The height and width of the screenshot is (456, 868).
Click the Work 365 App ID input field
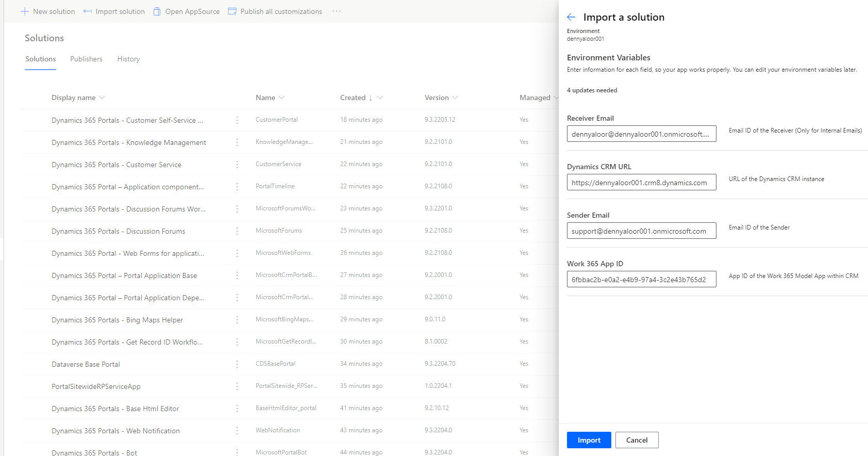click(642, 279)
